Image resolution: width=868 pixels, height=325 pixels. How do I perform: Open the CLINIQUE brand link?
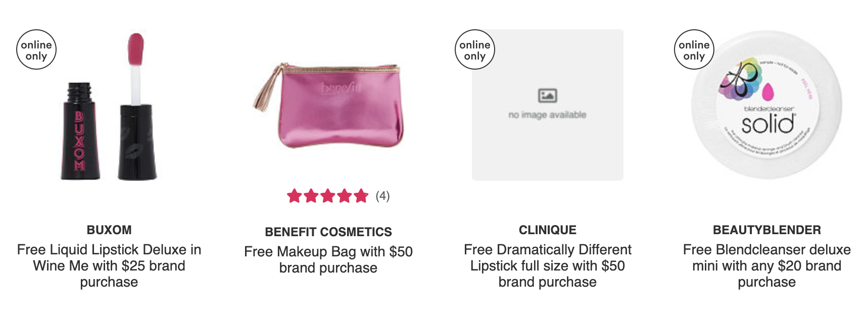coord(548,230)
